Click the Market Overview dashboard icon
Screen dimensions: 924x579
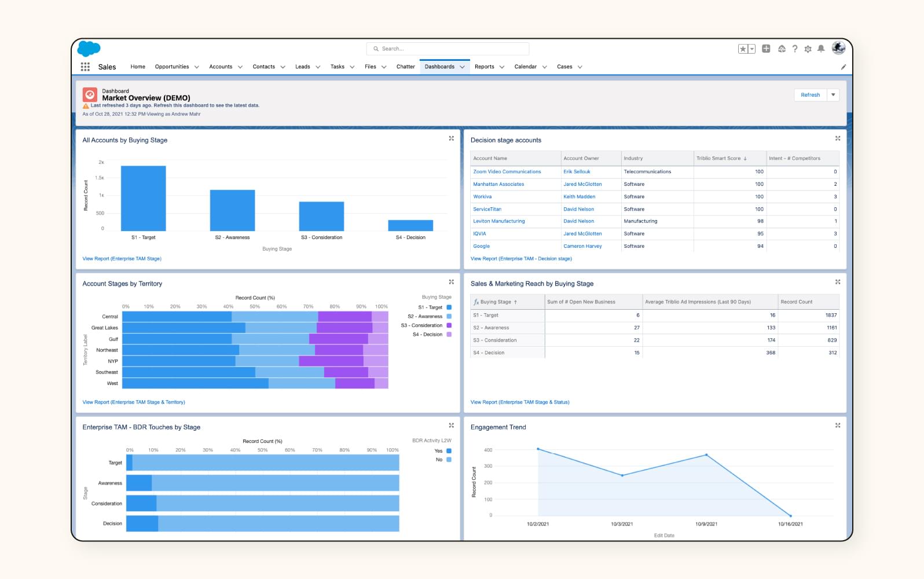click(x=90, y=94)
